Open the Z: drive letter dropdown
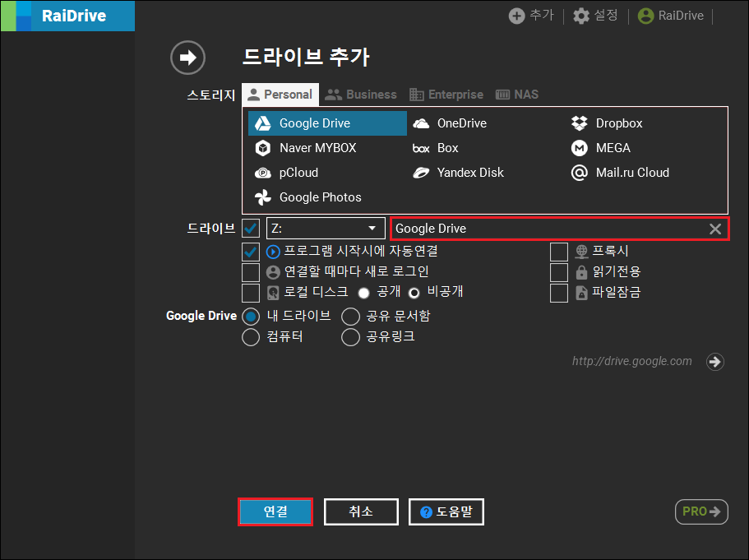This screenshot has height=560, width=749. pos(326,229)
